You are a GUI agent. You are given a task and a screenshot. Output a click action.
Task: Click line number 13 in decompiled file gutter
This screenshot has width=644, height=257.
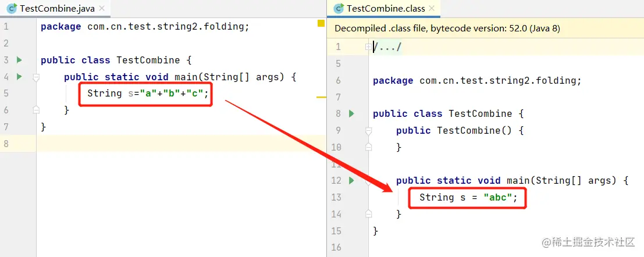pyautogui.click(x=336, y=198)
